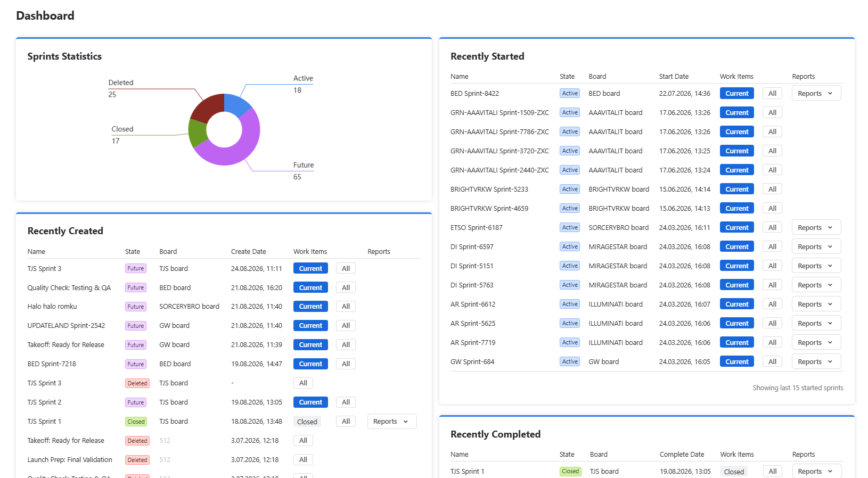This screenshot has height=478, width=868.
Task: Expand Reports menu for GW Sprint-684
Action: [x=816, y=361]
